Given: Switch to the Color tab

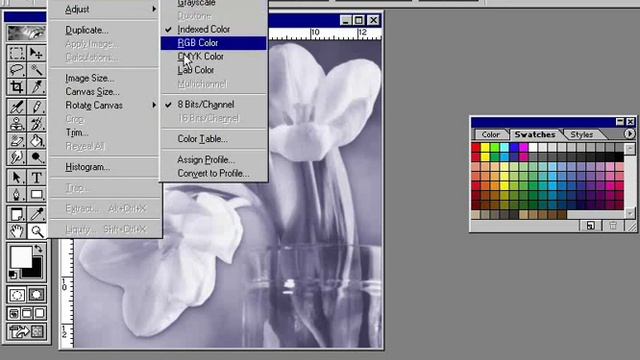Looking at the screenshot, I should [491, 134].
